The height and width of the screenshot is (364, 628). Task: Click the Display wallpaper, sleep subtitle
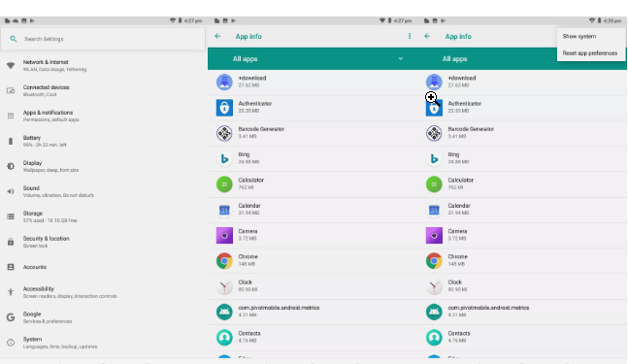pyautogui.click(x=50, y=170)
